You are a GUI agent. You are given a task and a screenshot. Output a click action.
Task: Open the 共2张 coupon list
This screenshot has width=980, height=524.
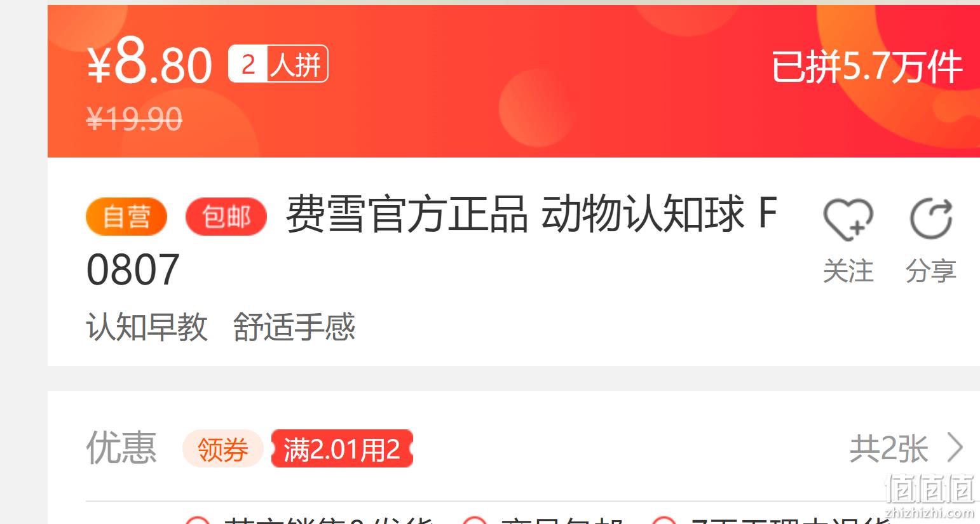(x=889, y=449)
